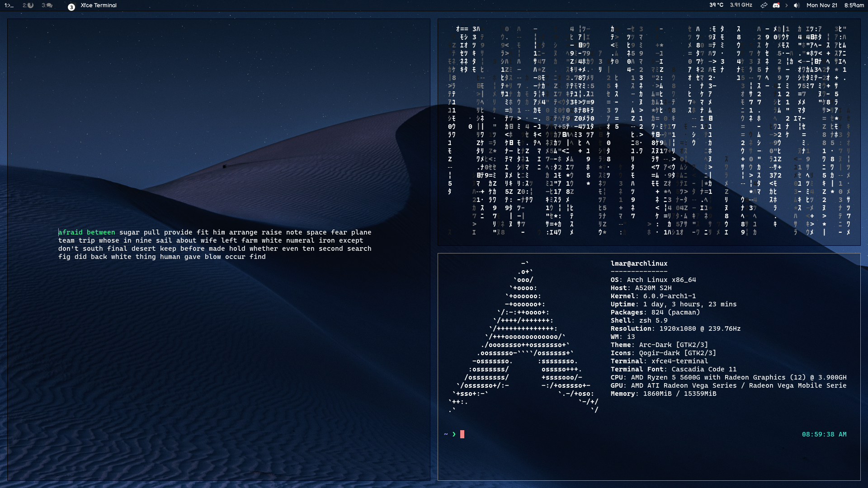Click the 3.91 GHz CPU frequency
Screen dimensions: 868x488
tap(741, 5)
